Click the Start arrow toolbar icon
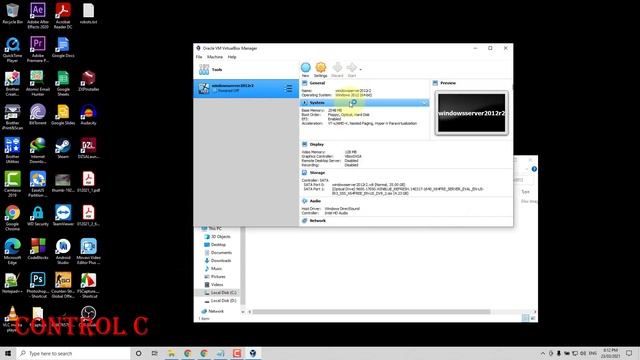Screen dimensions: 640x360 pos(351,68)
